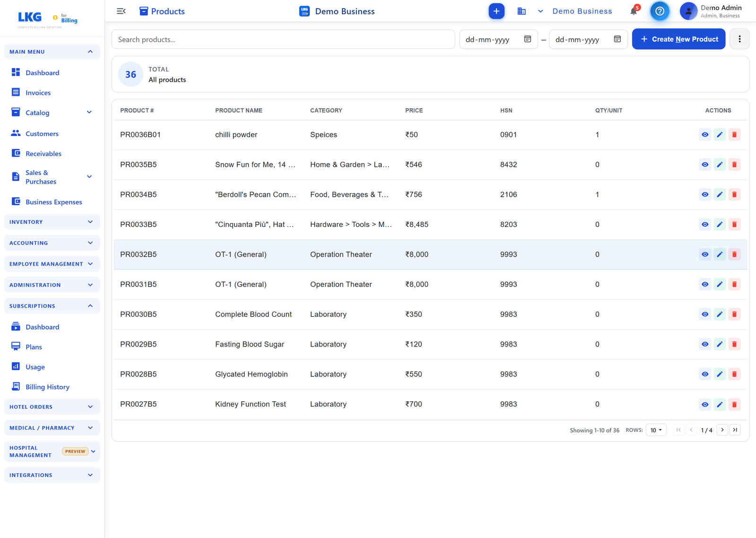Open the three-dot more options menu
756x538 pixels.
(739, 39)
